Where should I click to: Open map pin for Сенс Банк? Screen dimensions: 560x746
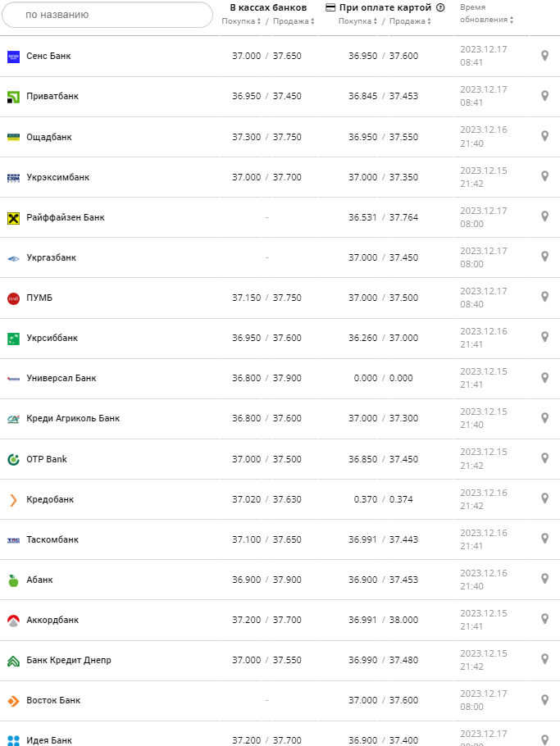pos(544,56)
